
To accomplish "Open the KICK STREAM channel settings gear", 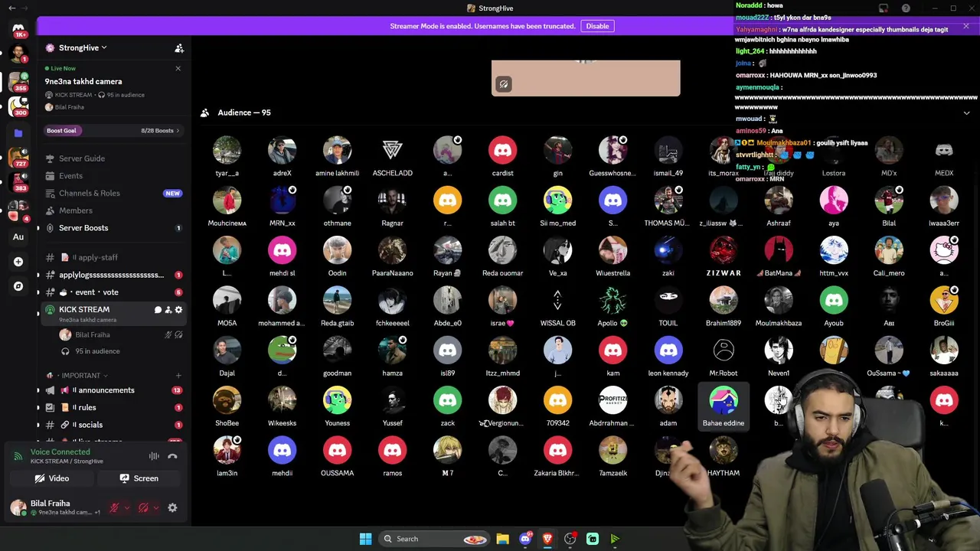I will pos(178,310).
